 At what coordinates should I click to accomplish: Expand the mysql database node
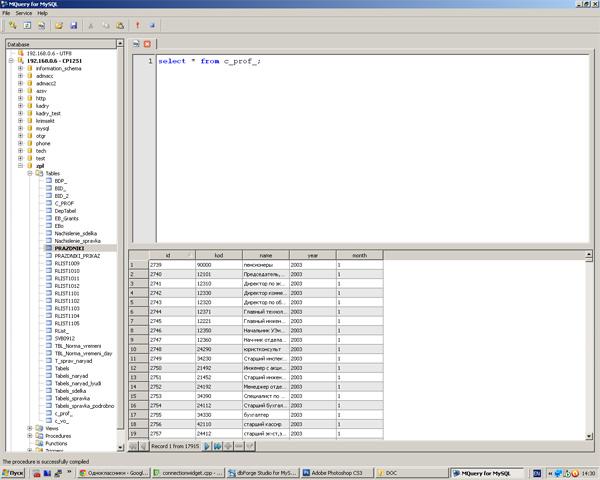tap(21, 128)
